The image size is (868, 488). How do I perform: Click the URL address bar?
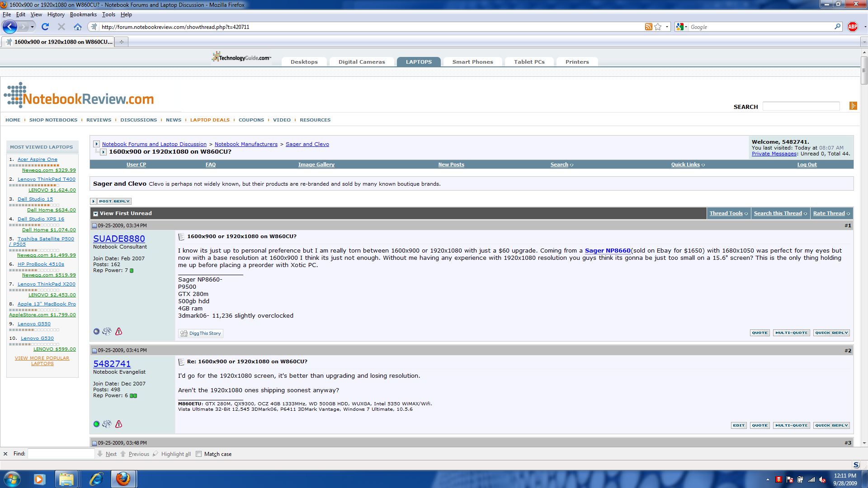[371, 27]
